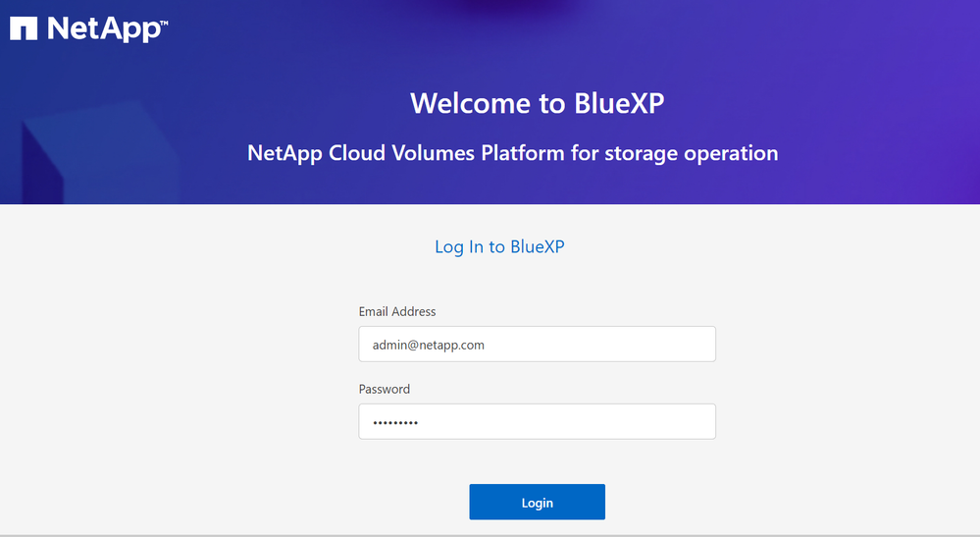The width and height of the screenshot is (980, 537).
Task: Click the admin@netapp.com text entry
Action: [429, 345]
